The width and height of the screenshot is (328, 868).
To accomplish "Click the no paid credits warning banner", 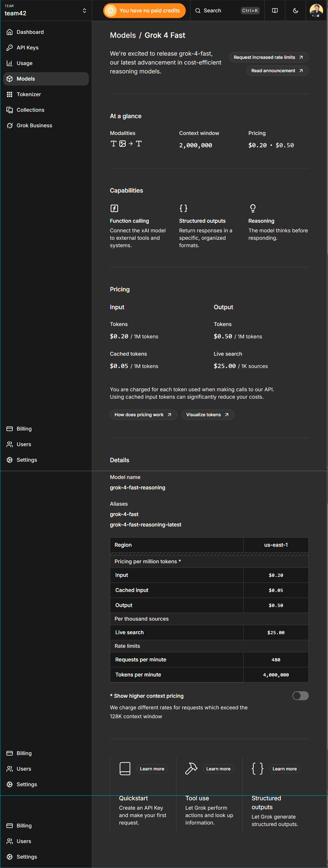I will pyautogui.click(x=144, y=10).
